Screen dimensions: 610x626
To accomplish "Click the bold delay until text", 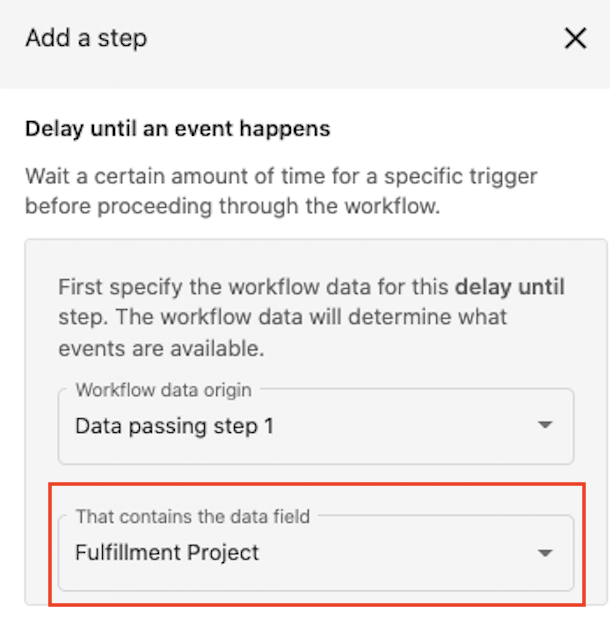I will pos(510,287).
